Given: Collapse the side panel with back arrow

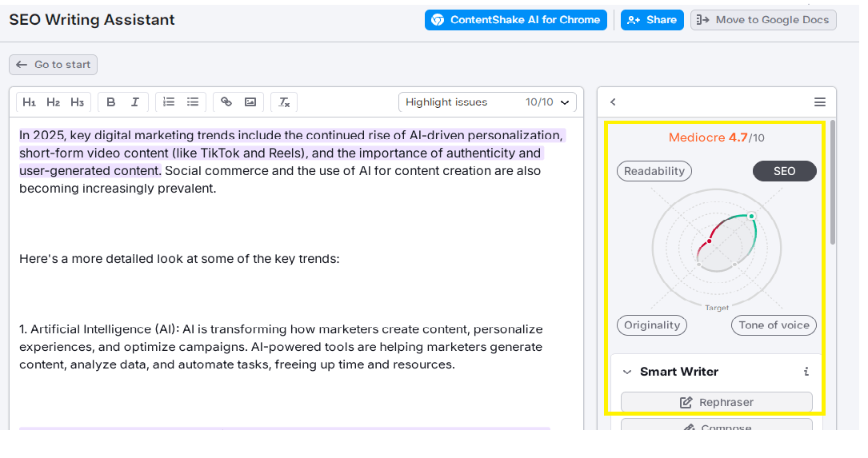Looking at the screenshot, I should [613, 102].
